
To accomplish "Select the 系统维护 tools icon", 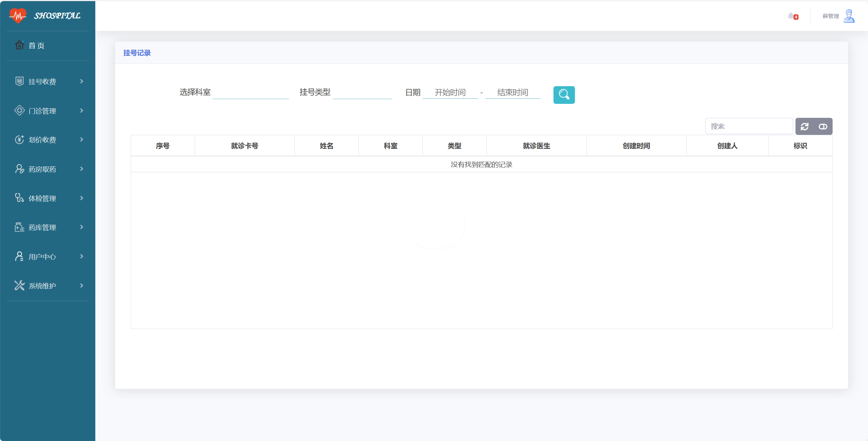I will tap(19, 286).
